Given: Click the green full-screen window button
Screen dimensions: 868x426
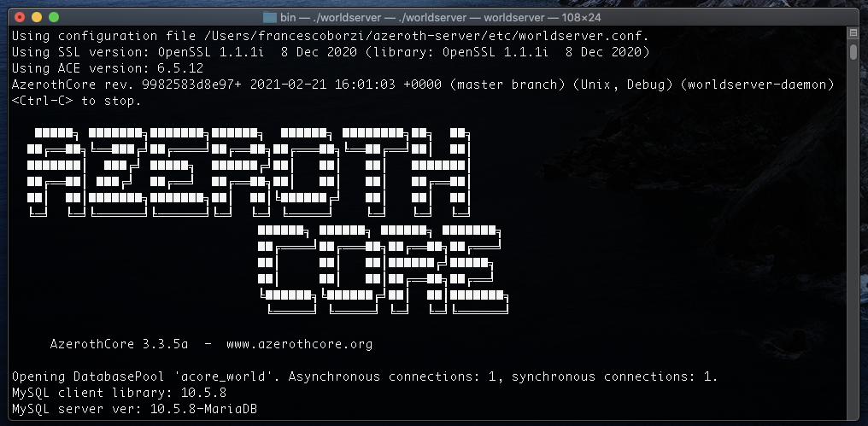Looking at the screenshot, I should tap(54, 17).
